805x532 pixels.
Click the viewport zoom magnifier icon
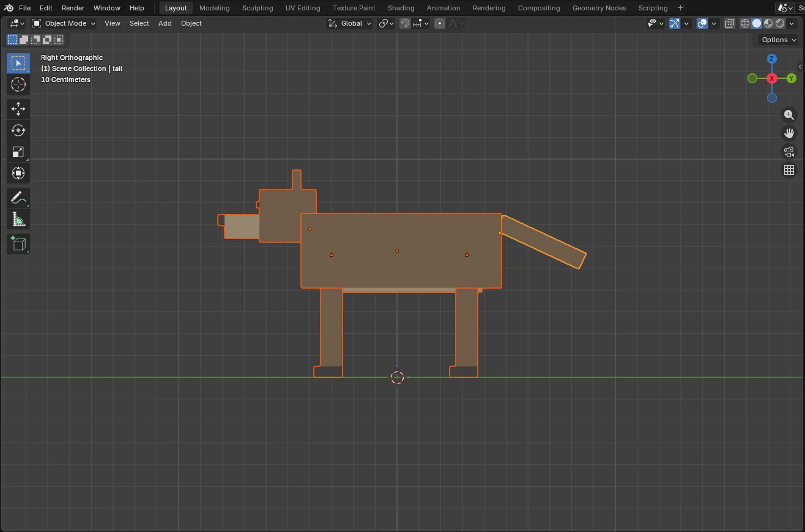(789, 114)
